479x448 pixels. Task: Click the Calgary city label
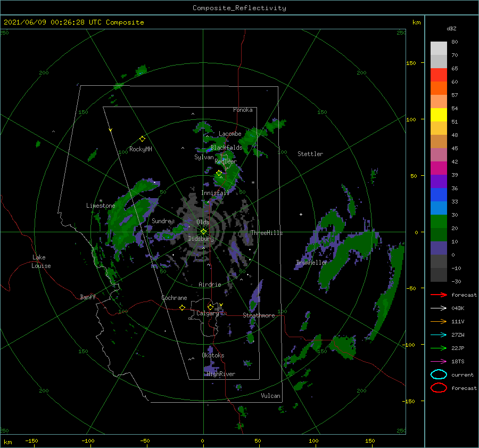[x=208, y=313]
